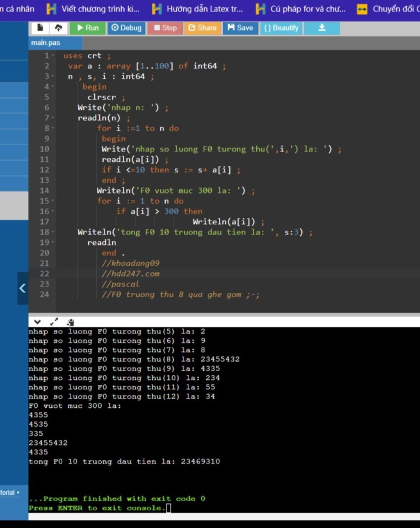Click the 'if a[i] > 300 then' code line
The height and width of the screenshot is (528, 420).
click(159, 211)
